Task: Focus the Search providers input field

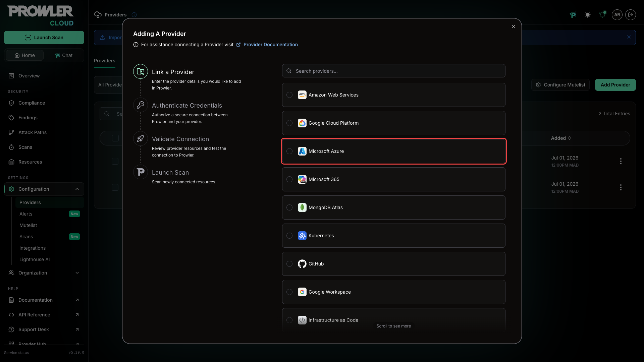Action: tap(394, 71)
